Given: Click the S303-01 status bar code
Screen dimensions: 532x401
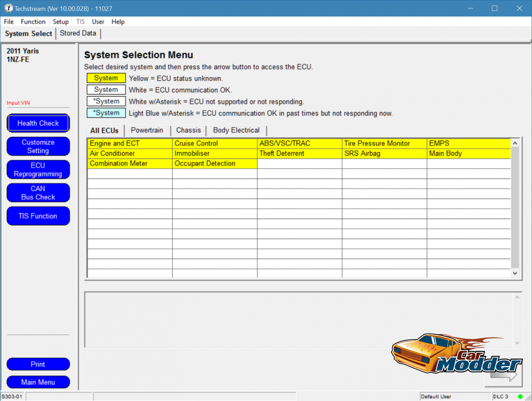Looking at the screenshot, I should pos(12,396).
